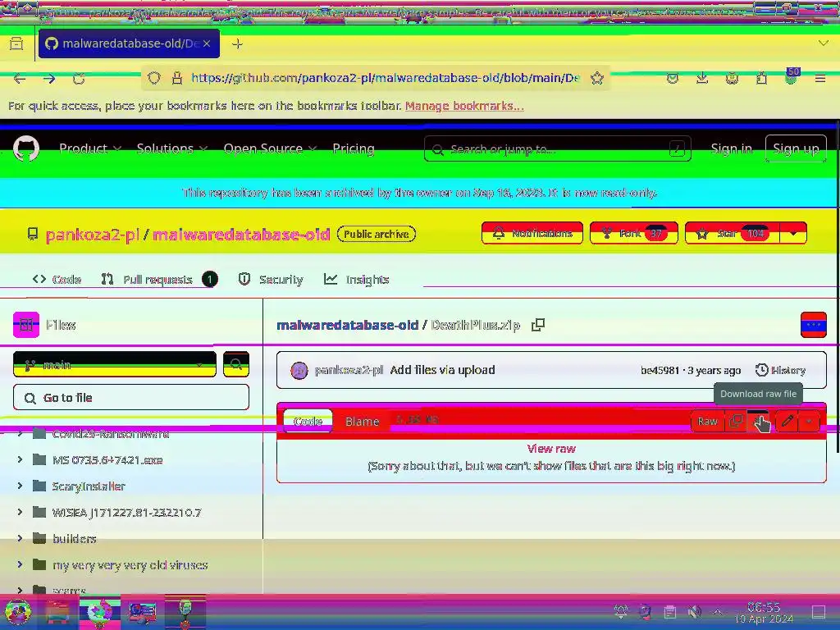Open ScaryInstaller folder in file tree
The width and height of the screenshot is (840, 630).
[x=89, y=486]
